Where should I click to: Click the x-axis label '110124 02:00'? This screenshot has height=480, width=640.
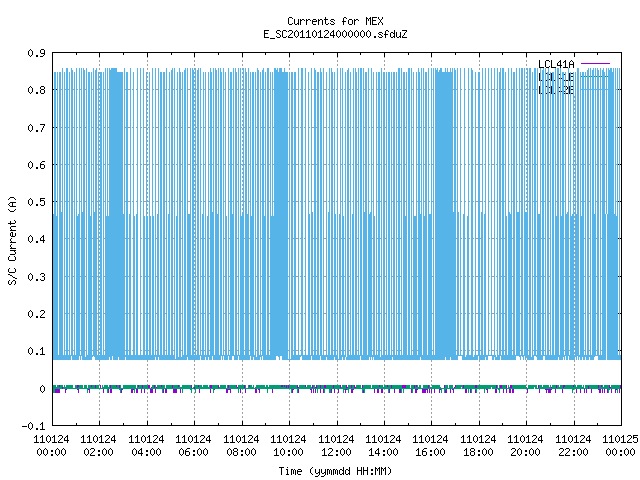click(x=98, y=446)
